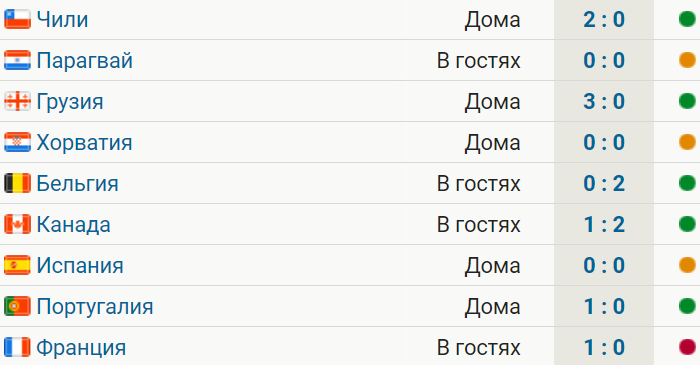Click the red loss indicator for Франция
Screen dimensions: 700x365
coord(688,348)
